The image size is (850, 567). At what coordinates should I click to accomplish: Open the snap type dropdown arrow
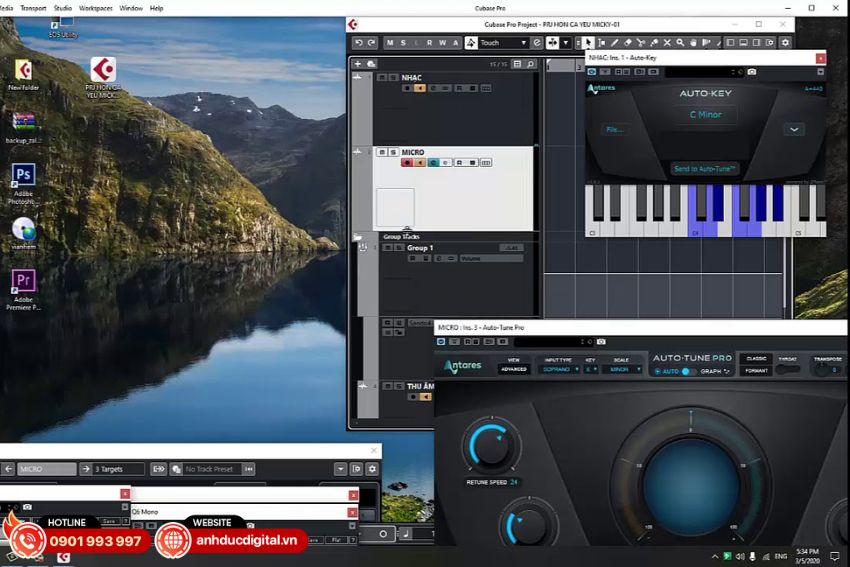[565, 42]
